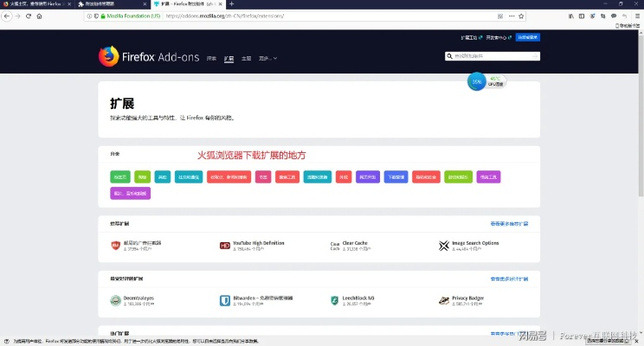
Task: Open a new tab with the plus button
Action: point(232,4)
